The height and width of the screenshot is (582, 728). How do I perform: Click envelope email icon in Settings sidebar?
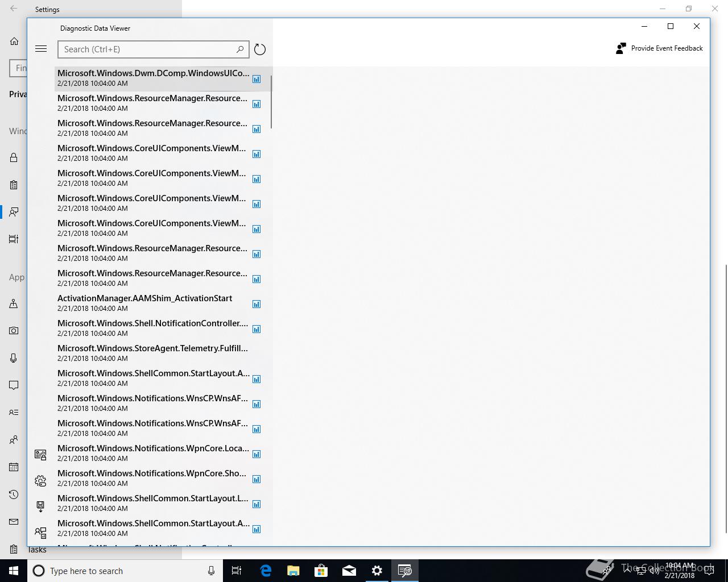(14, 522)
